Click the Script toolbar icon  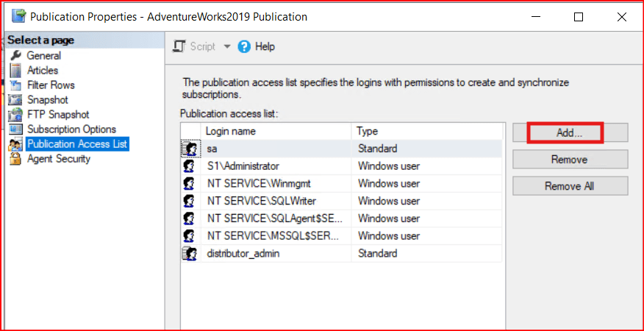click(179, 46)
